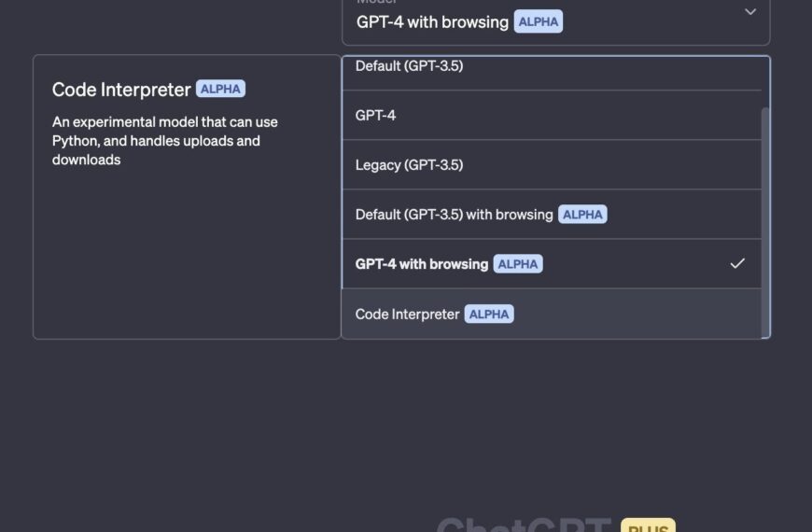
Task: Click the description text about Python and uploads
Action: [164, 141]
